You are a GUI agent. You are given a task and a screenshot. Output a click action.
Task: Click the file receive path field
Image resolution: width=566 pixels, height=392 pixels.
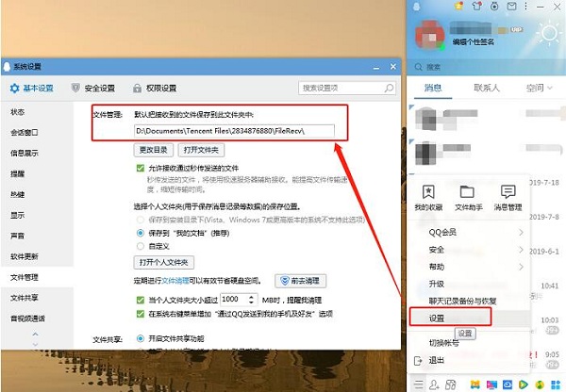click(x=234, y=131)
